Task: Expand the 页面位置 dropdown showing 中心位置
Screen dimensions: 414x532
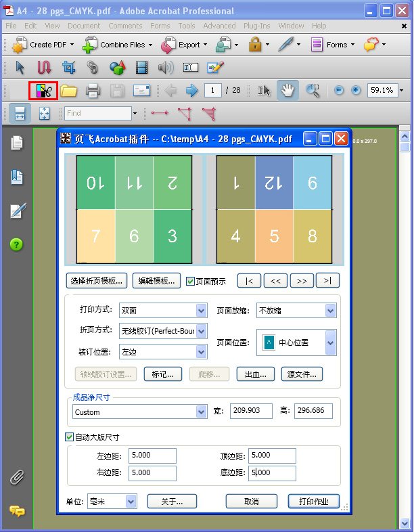Action: pos(330,342)
